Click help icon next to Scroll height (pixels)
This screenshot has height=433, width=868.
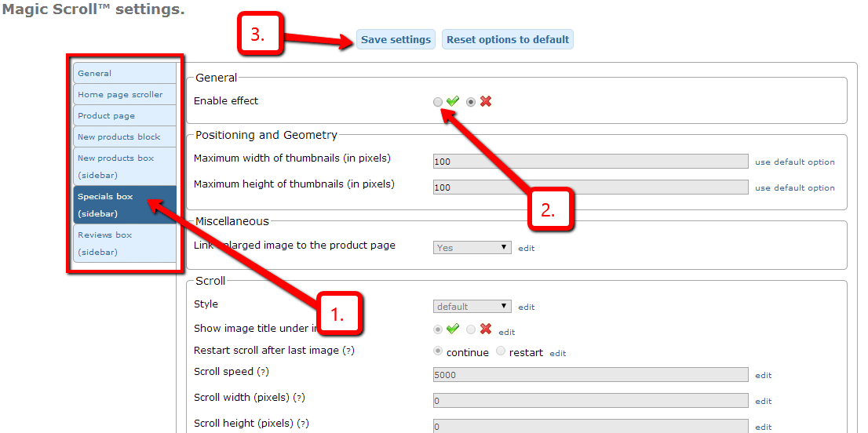[302, 424]
